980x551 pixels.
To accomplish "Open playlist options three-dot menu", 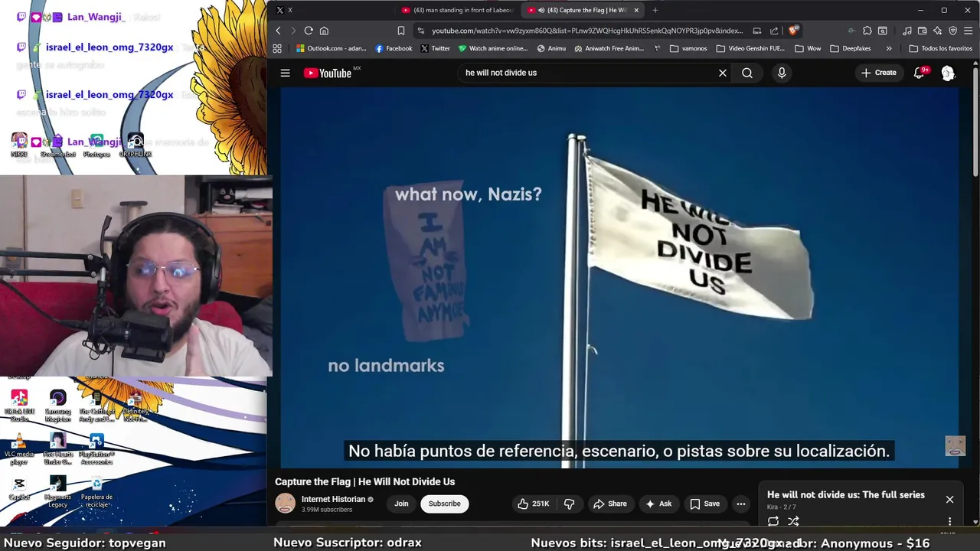I will (949, 521).
